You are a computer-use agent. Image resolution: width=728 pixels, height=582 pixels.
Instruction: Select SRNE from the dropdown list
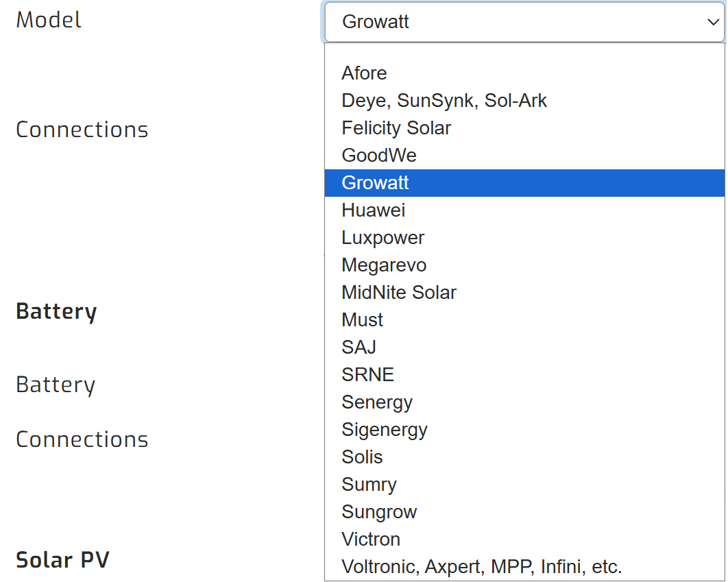click(367, 375)
